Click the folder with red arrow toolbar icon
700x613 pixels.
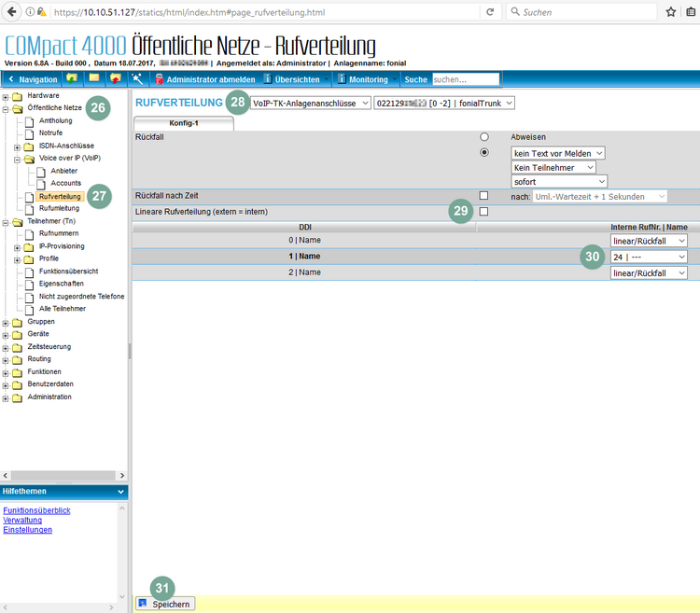coord(116,78)
